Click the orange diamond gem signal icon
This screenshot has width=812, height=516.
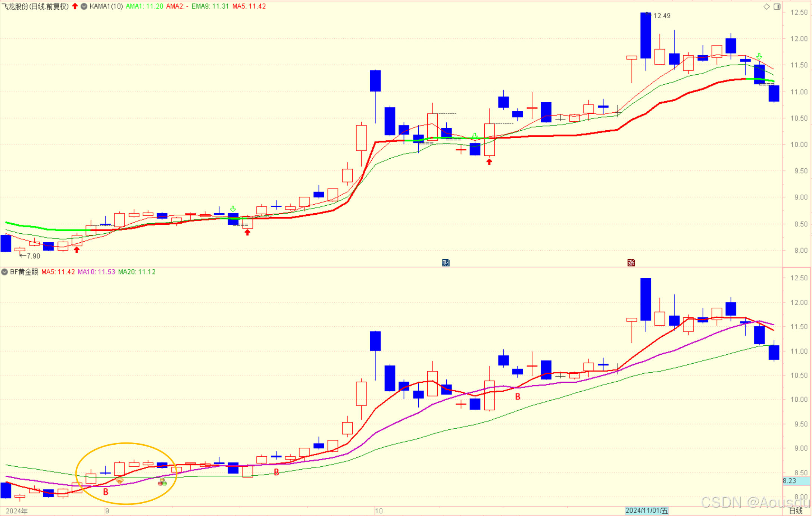pos(119,481)
